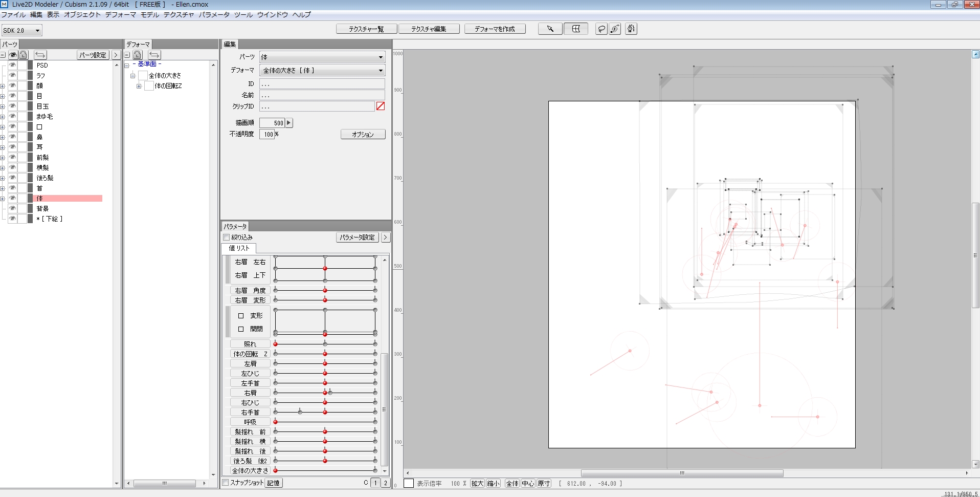Select the * [ 下絵 ] part row

click(x=50, y=219)
